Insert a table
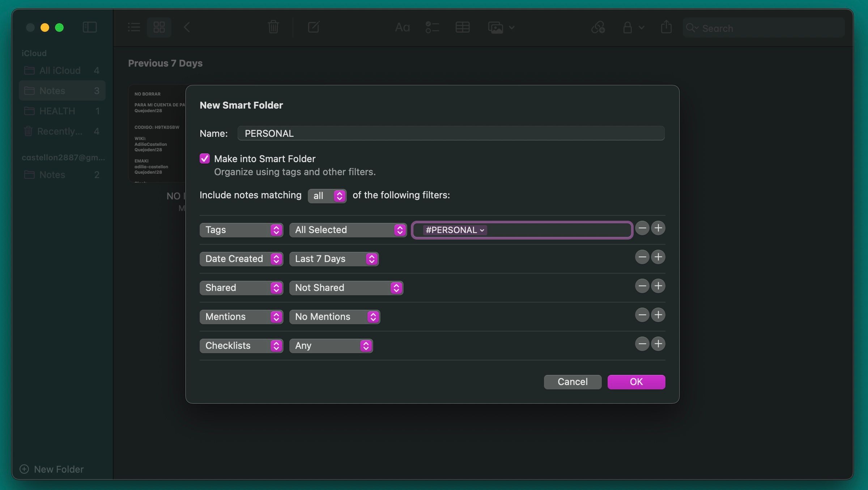 coord(463,27)
